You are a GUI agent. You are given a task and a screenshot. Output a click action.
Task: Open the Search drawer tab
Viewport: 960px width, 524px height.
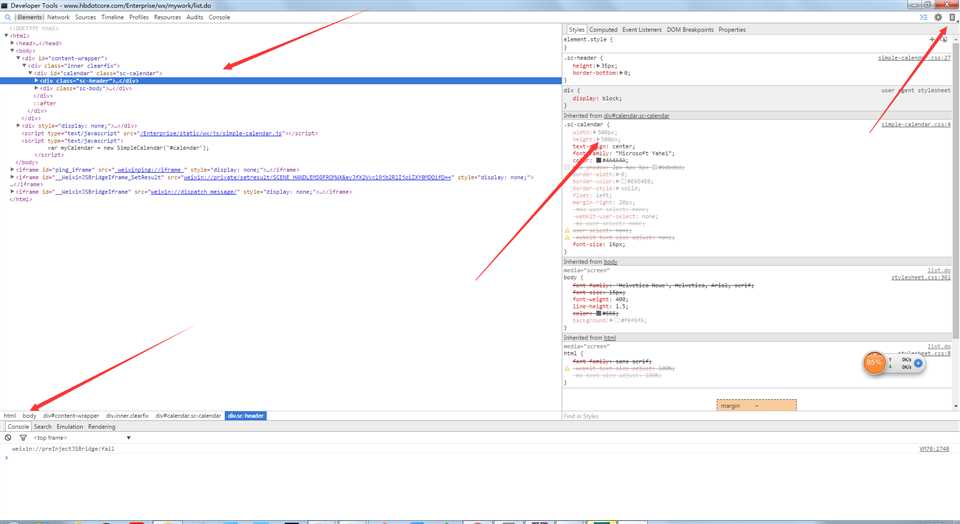click(x=43, y=427)
